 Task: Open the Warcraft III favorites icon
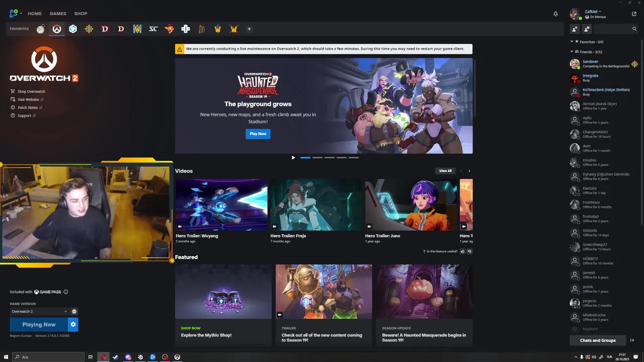(x=137, y=29)
